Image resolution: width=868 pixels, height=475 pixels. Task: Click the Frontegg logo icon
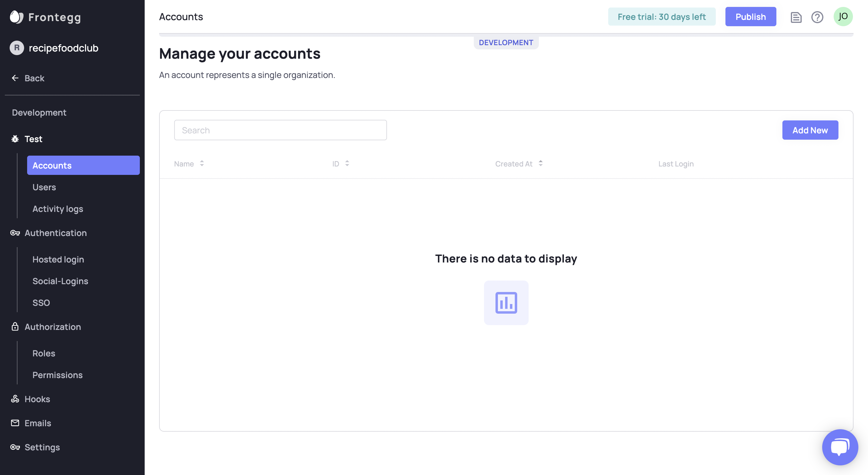pos(16,17)
